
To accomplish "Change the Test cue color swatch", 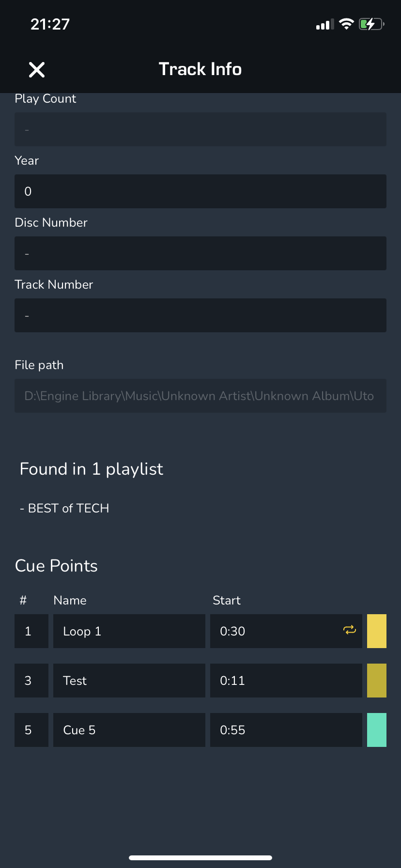I will click(x=376, y=681).
